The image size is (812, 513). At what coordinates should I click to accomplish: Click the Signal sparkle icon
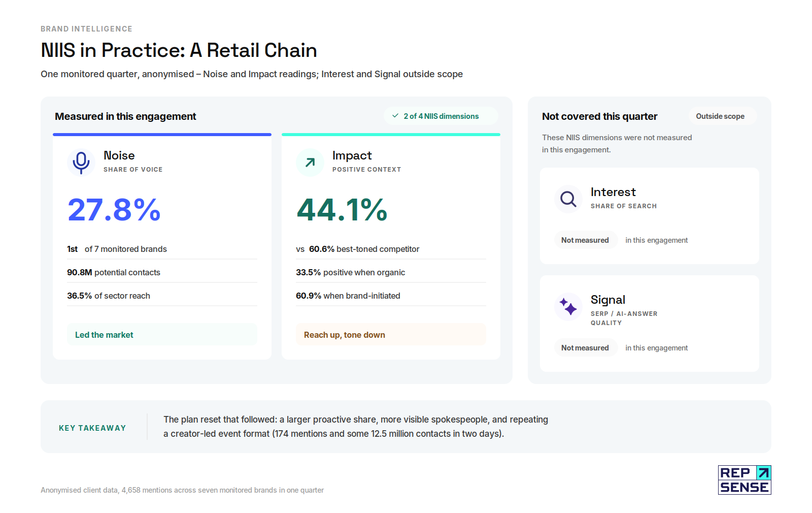(568, 307)
